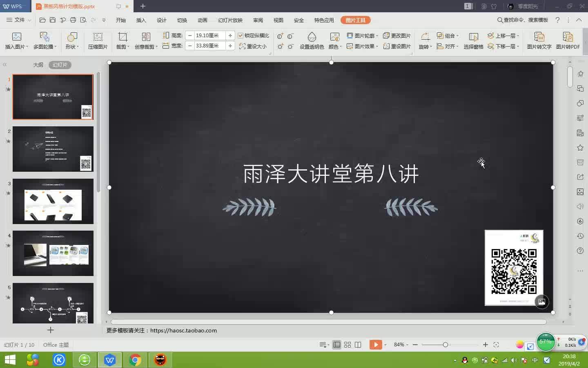Image resolution: width=588 pixels, height=368 pixels.
Task: Click the height input field showing 19.10厘米
Action: 210,36
